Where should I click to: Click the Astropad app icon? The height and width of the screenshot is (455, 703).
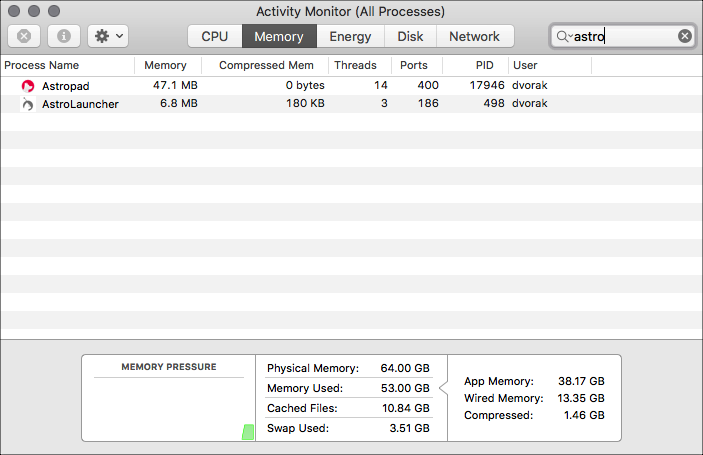pos(28,86)
